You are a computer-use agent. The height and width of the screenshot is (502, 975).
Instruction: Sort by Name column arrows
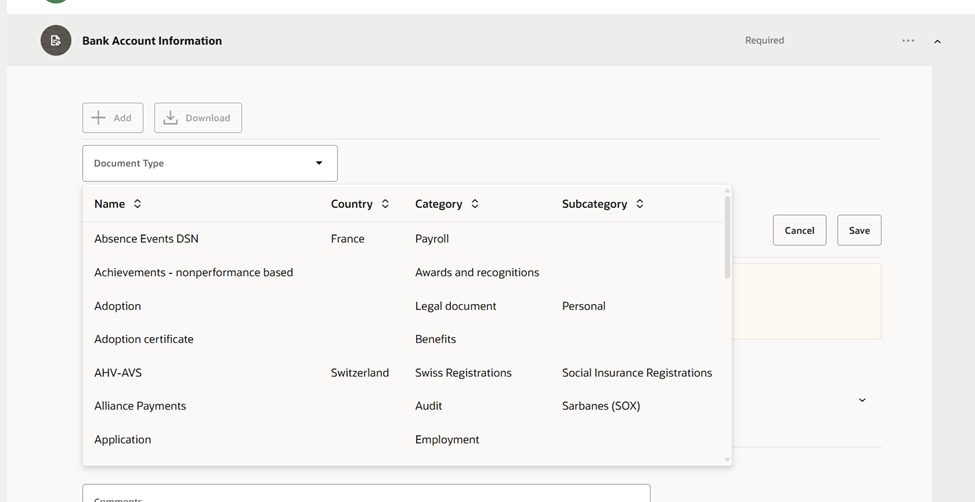(x=137, y=204)
